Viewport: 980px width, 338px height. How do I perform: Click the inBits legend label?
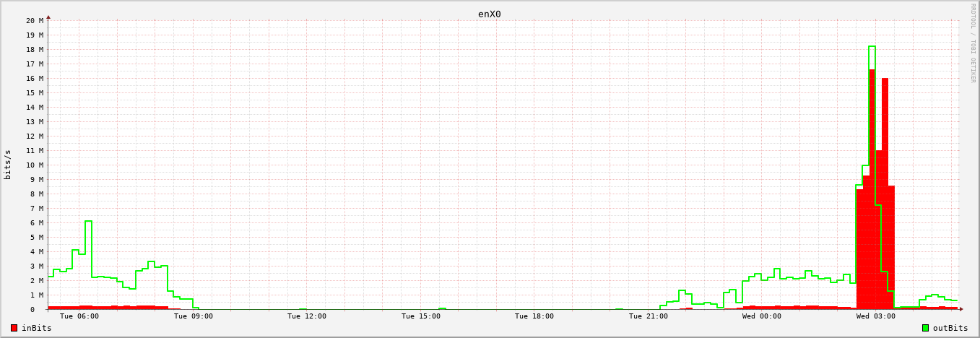tap(36, 328)
